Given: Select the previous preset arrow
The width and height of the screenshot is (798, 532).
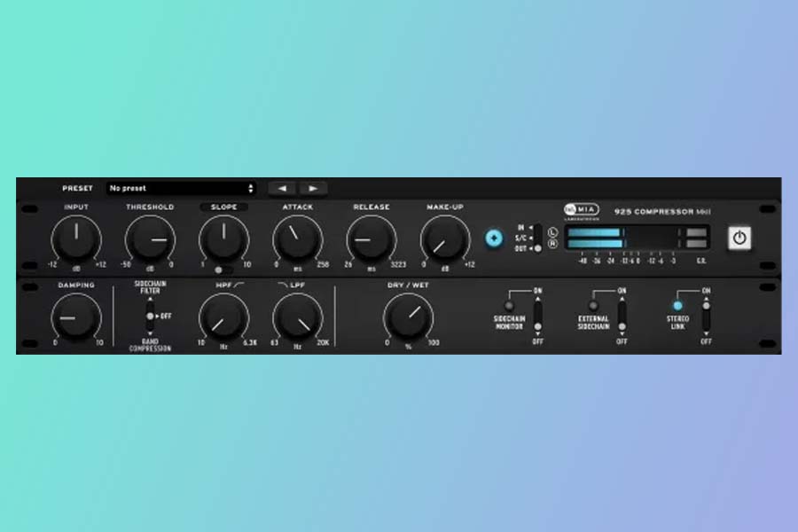Looking at the screenshot, I should [282, 188].
